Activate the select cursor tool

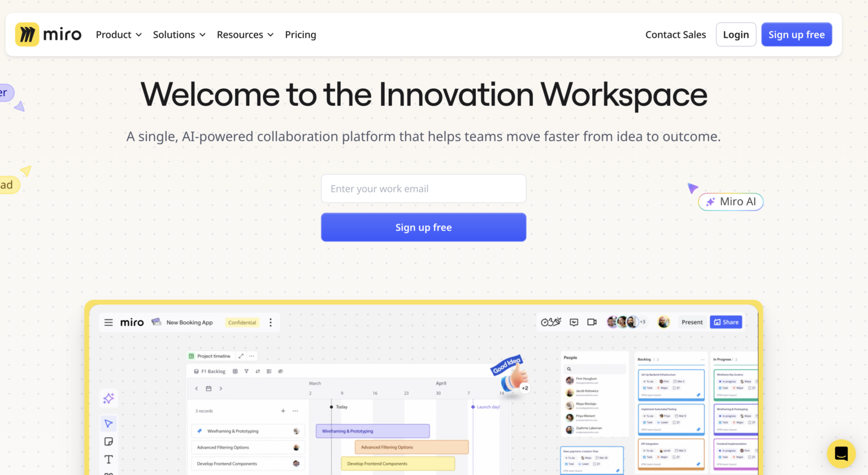pyautogui.click(x=108, y=424)
